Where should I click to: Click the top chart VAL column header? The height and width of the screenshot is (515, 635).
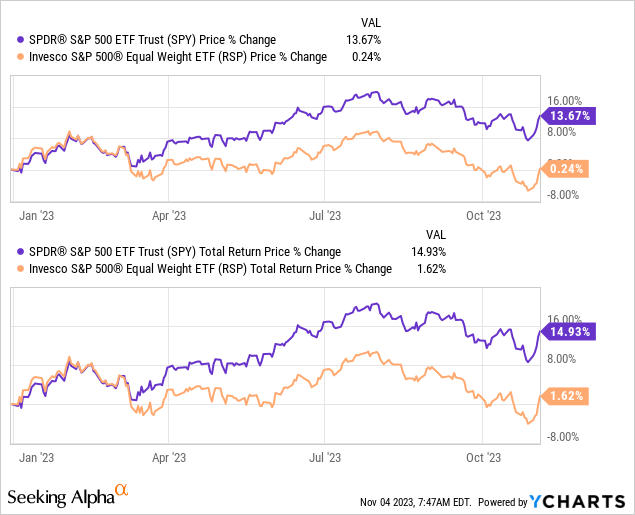tap(370, 21)
